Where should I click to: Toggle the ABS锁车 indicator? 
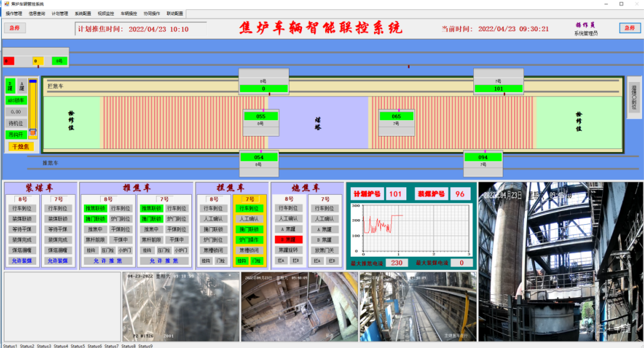tap(16, 100)
